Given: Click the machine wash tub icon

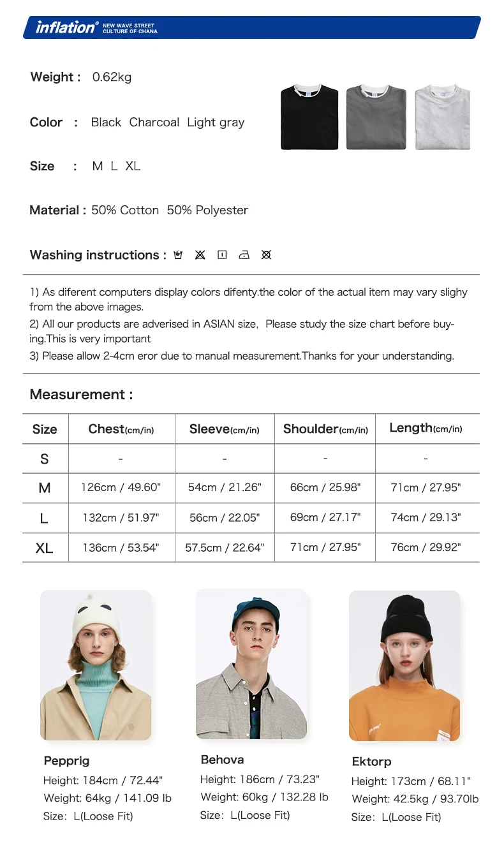Looking at the screenshot, I should (x=178, y=255).
